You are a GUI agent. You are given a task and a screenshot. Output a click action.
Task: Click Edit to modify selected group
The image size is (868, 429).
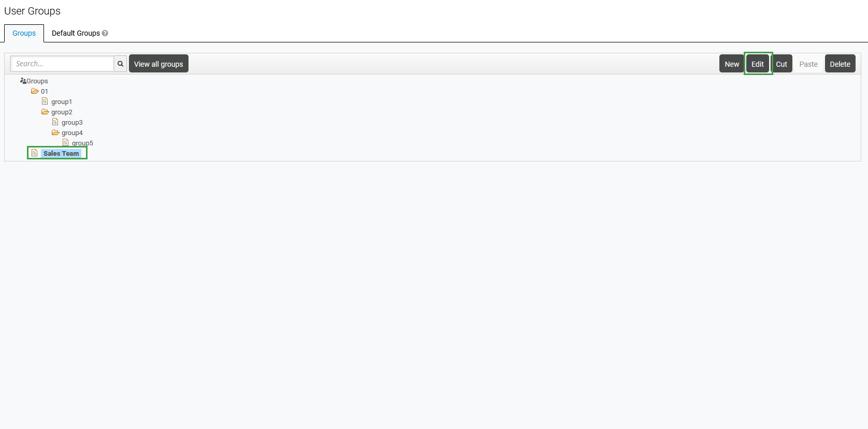coord(758,64)
